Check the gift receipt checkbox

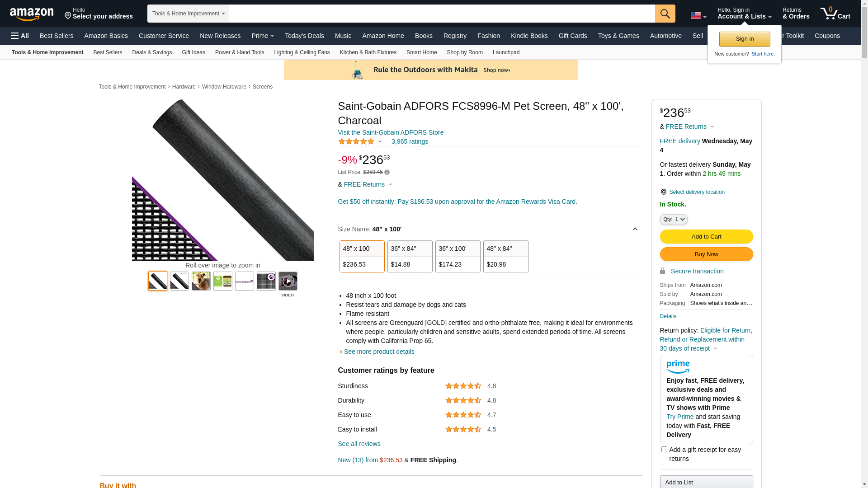pos(664,450)
